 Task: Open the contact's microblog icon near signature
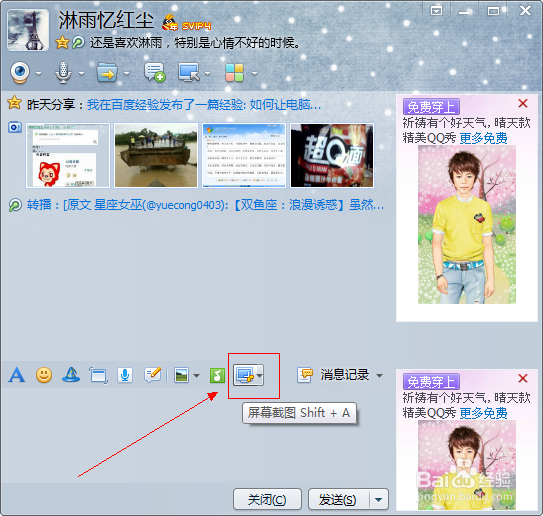(x=78, y=43)
